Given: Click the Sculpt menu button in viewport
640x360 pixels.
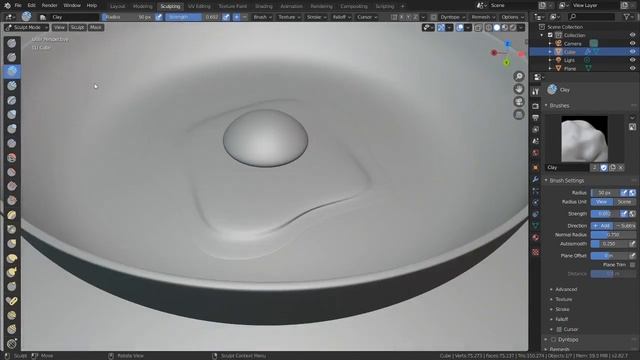Looking at the screenshot, I should (77, 27).
